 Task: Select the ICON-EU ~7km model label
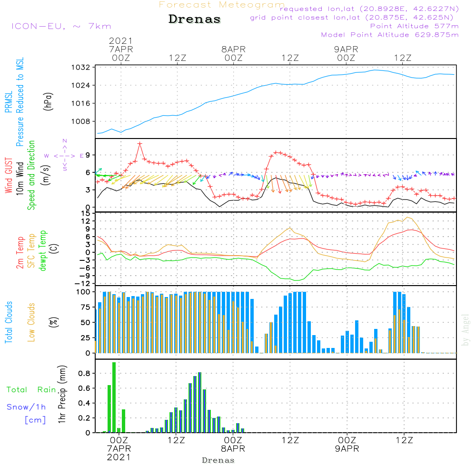(x=61, y=27)
